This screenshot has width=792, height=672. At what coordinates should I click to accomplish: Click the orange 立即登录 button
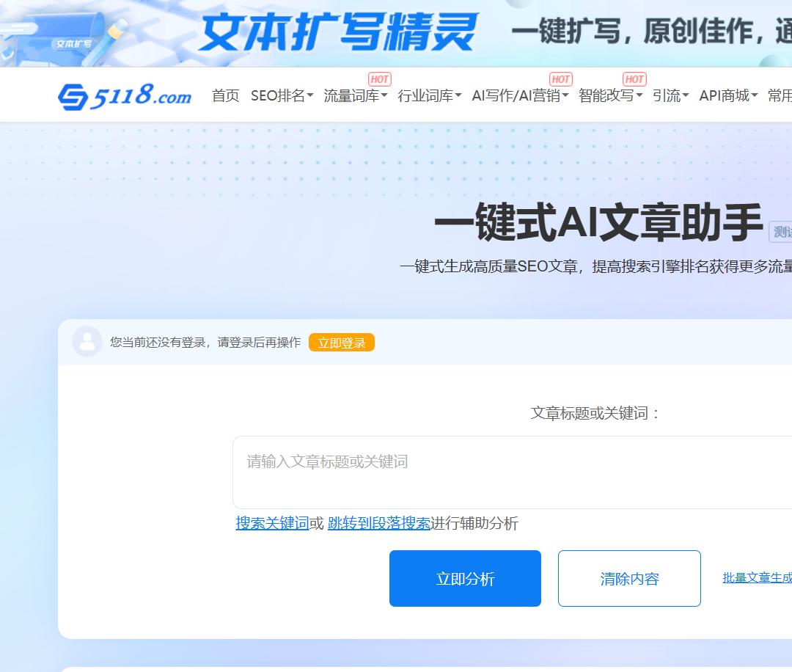point(342,343)
